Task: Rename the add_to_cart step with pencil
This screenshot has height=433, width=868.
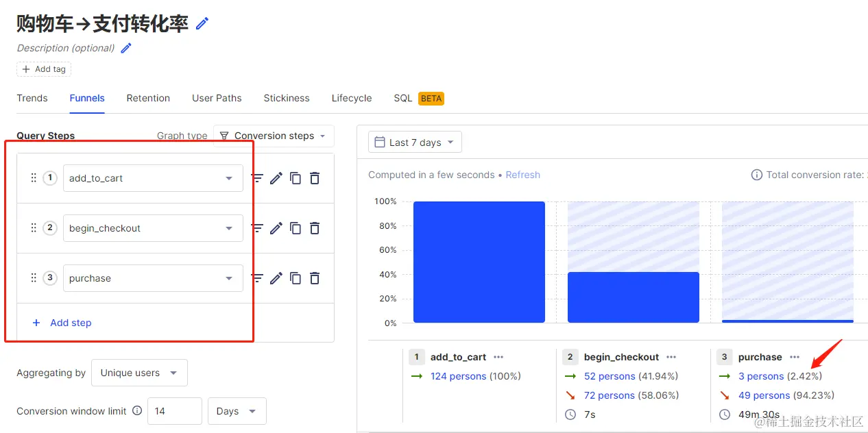Action: [x=276, y=178]
